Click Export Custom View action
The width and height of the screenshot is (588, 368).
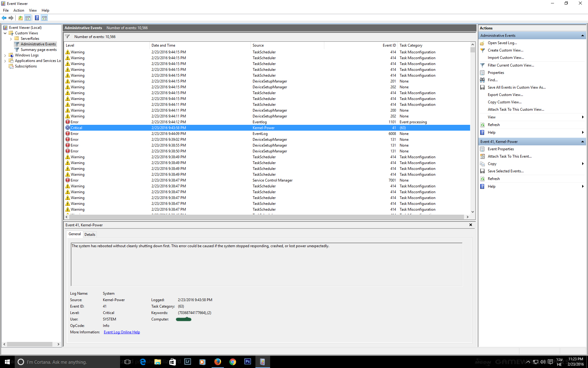(x=505, y=95)
